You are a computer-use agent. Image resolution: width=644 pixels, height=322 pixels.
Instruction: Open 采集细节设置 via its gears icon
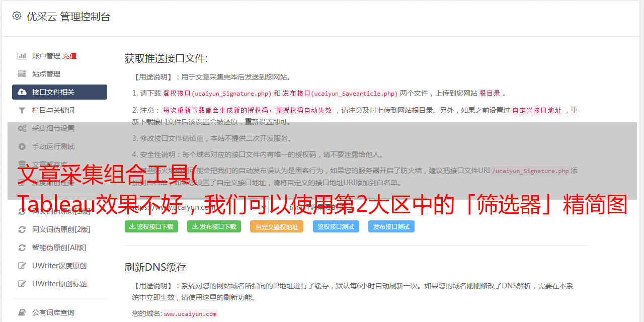22,128
